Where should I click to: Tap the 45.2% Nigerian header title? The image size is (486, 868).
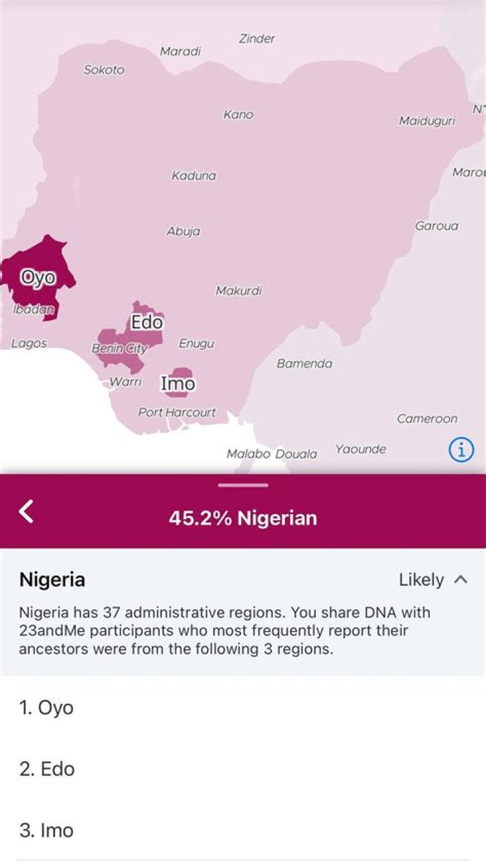pyautogui.click(x=243, y=518)
